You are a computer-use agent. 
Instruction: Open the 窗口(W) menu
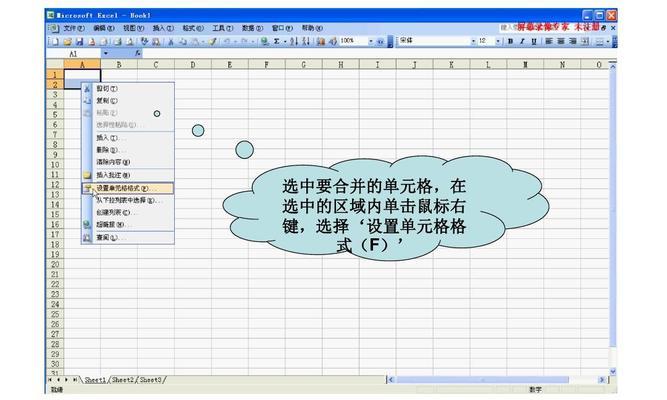(x=282, y=28)
